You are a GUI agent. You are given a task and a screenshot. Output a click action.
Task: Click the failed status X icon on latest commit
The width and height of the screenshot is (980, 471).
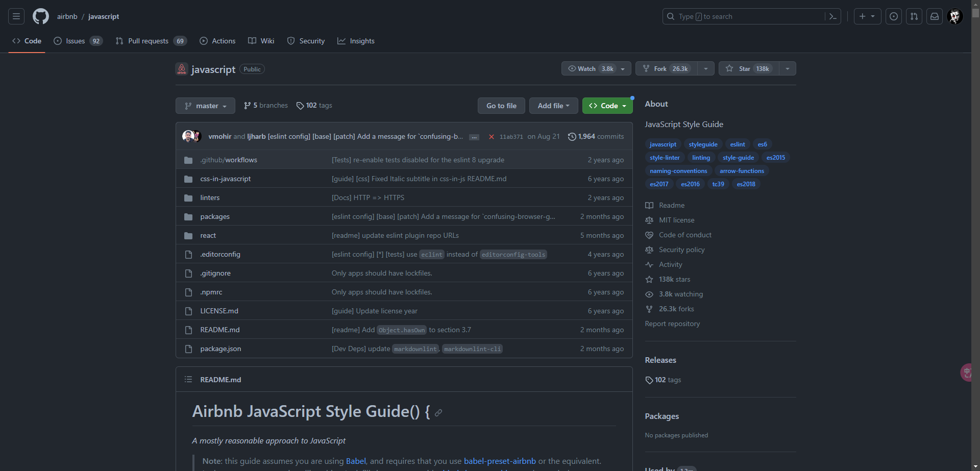click(492, 137)
